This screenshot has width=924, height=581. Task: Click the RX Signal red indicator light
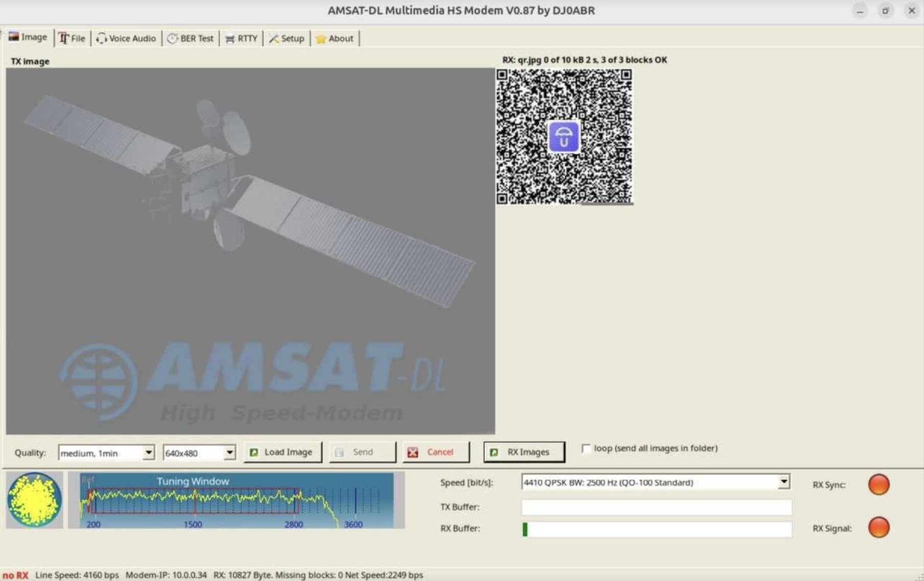click(x=879, y=527)
